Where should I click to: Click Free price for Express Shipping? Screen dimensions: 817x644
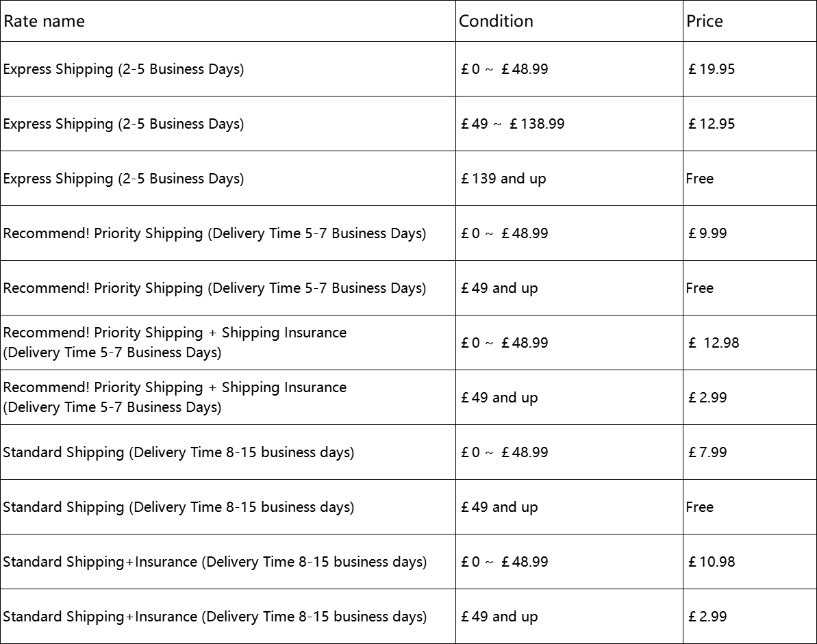[x=699, y=179]
